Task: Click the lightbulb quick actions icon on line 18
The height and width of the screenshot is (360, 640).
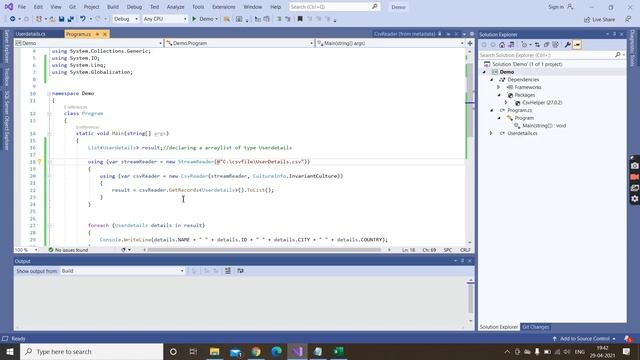Action: pyautogui.click(x=40, y=162)
